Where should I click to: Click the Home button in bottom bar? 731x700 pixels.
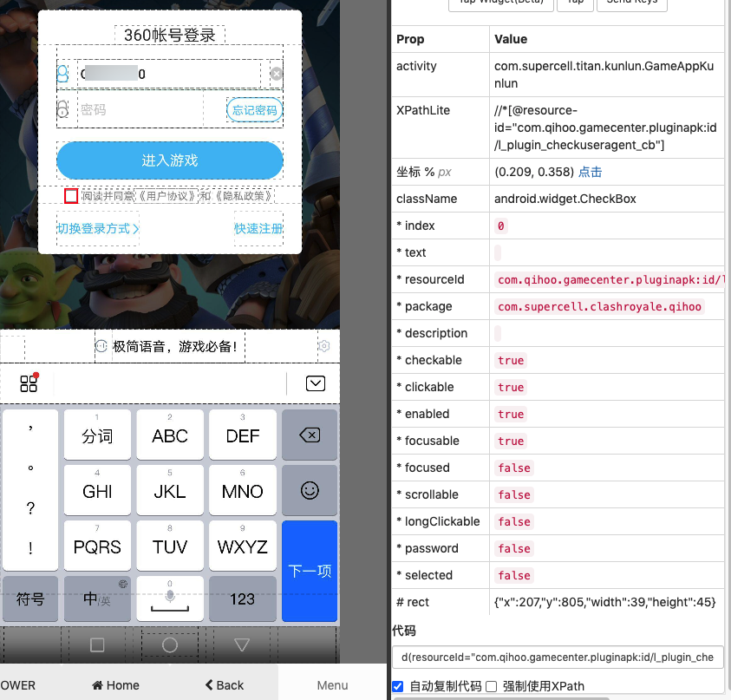click(115, 685)
